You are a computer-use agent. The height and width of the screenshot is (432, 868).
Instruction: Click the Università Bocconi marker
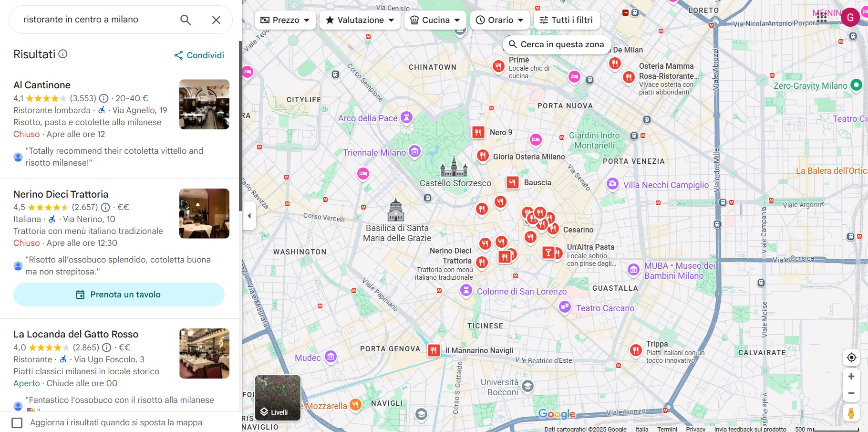coord(527,386)
